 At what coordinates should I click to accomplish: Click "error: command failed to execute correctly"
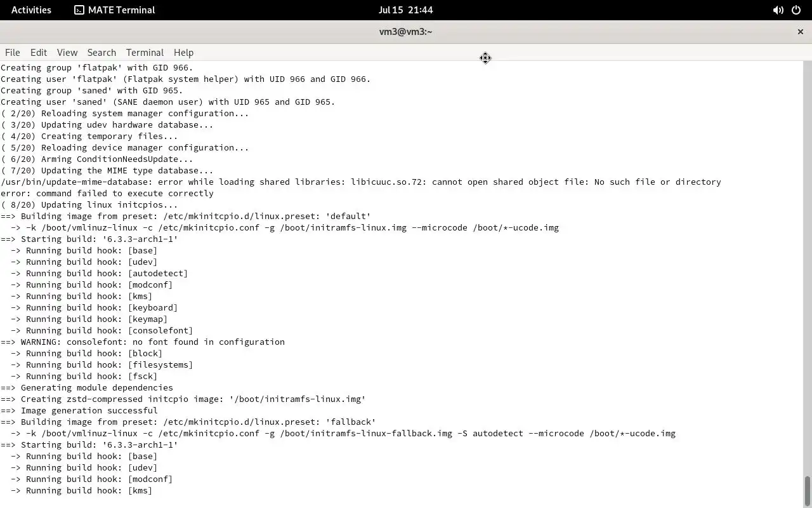tap(107, 193)
